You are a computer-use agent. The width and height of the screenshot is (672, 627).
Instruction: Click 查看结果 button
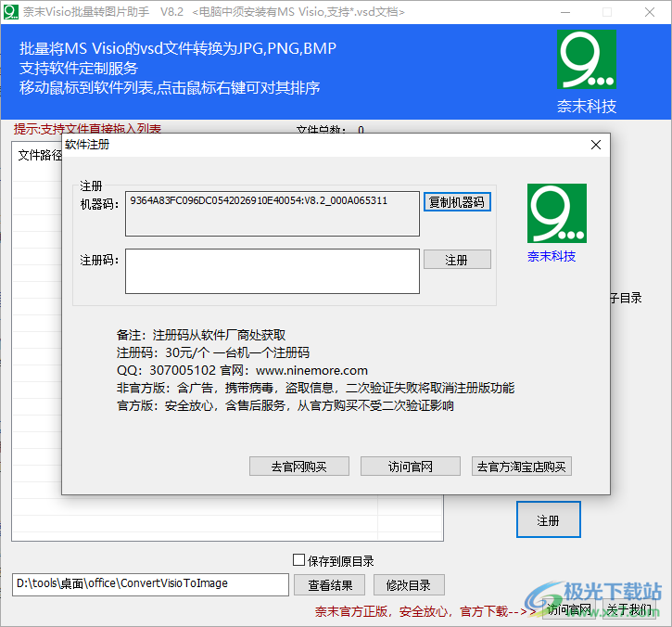click(x=330, y=585)
